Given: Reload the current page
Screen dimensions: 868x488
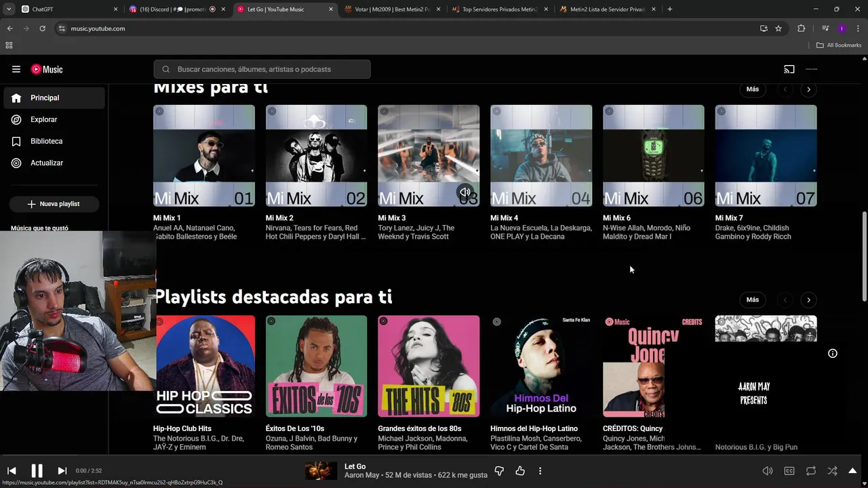Looking at the screenshot, I should pos(42,28).
